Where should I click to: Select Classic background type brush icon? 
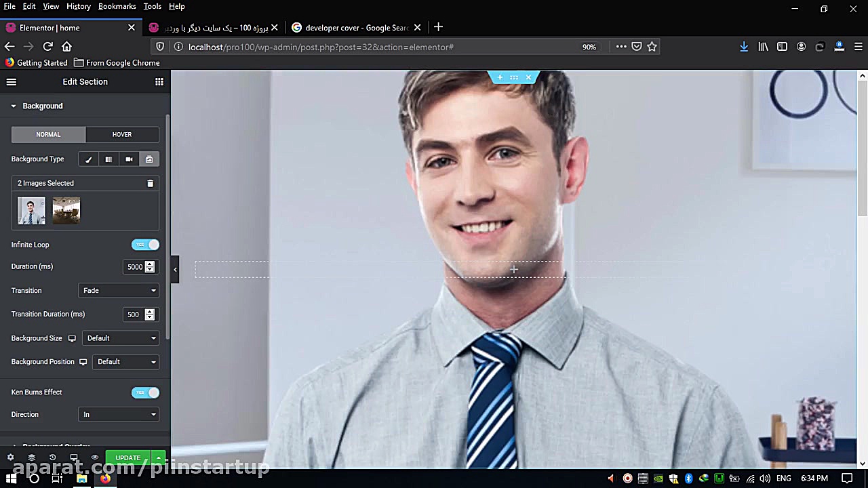coord(88,159)
